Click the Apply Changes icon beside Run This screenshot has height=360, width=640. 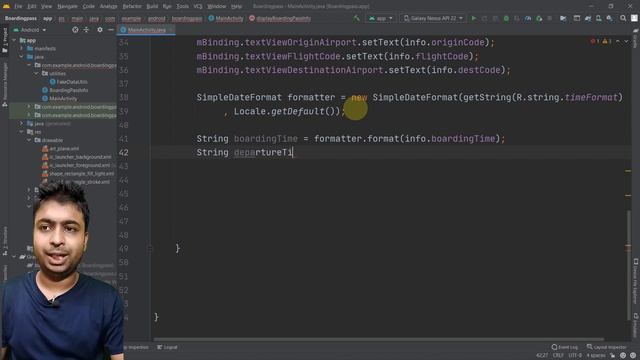(484, 18)
